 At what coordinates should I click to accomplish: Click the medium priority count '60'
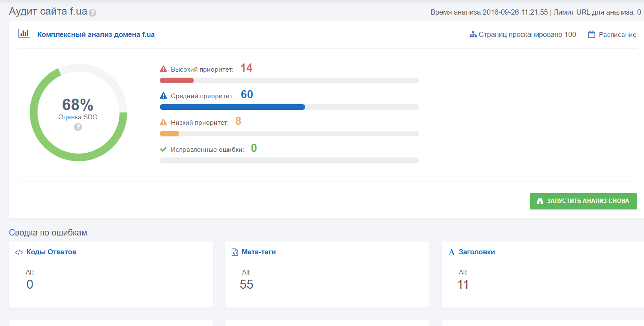247,94
